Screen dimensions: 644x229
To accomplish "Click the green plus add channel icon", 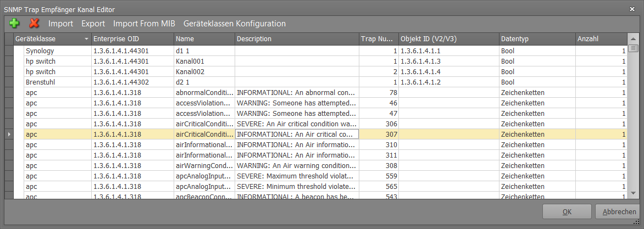I will click(x=14, y=24).
